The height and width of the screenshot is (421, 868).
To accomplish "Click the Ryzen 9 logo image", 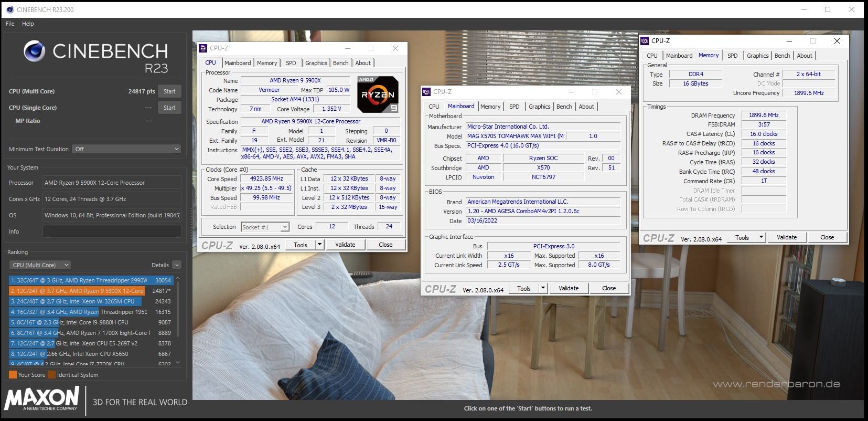I will pos(378,94).
